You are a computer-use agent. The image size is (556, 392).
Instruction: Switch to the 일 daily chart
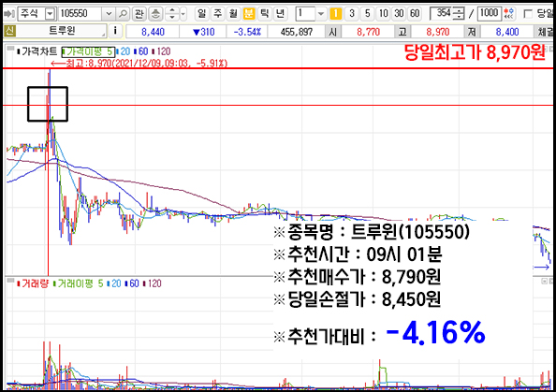[201, 14]
